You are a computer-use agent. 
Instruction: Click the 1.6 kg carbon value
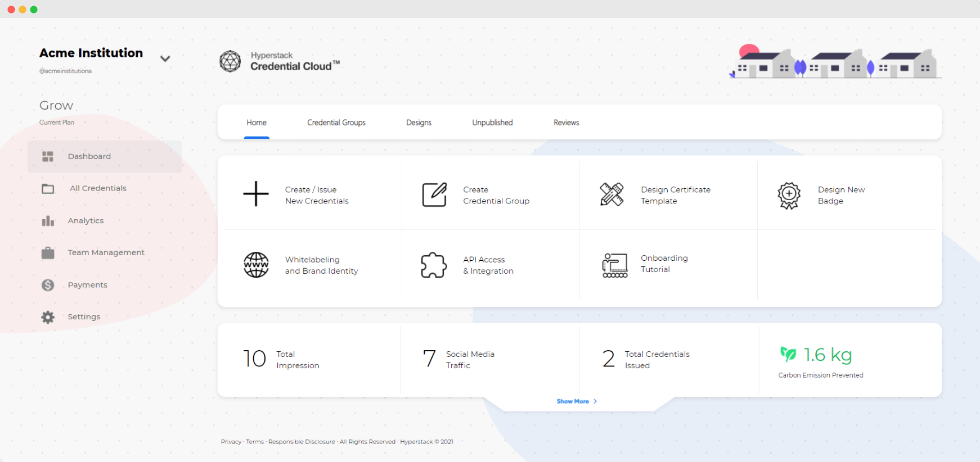click(x=828, y=355)
